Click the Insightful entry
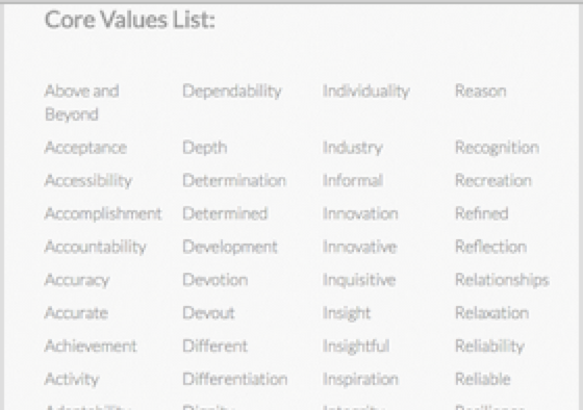This screenshot has width=583, height=410. (356, 346)
